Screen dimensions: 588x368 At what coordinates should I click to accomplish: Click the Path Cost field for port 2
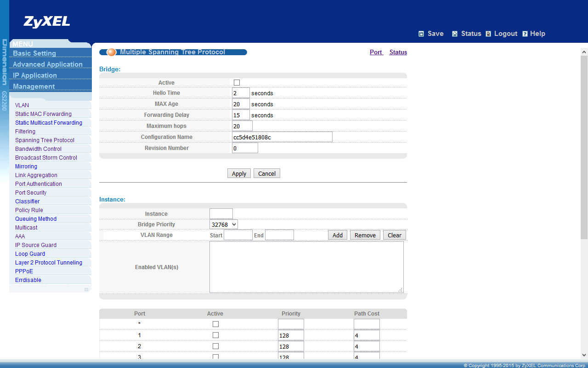[367, 346]
